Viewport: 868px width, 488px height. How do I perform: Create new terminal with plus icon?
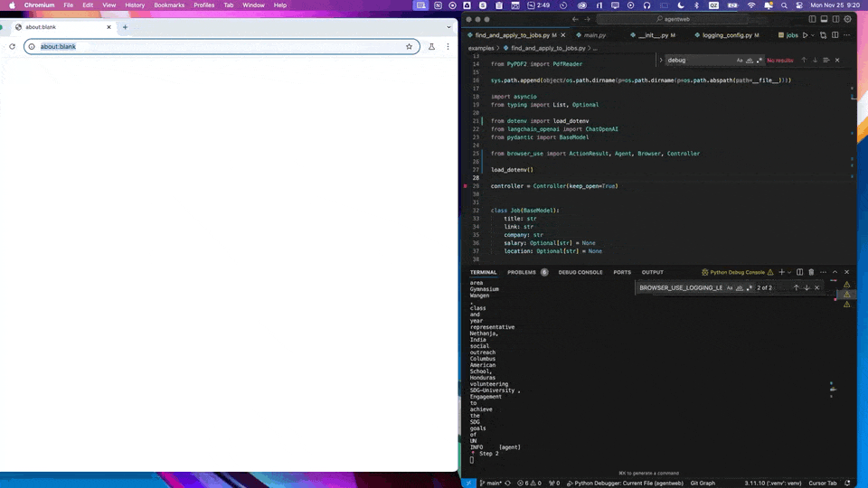click(x=781, y=272)
